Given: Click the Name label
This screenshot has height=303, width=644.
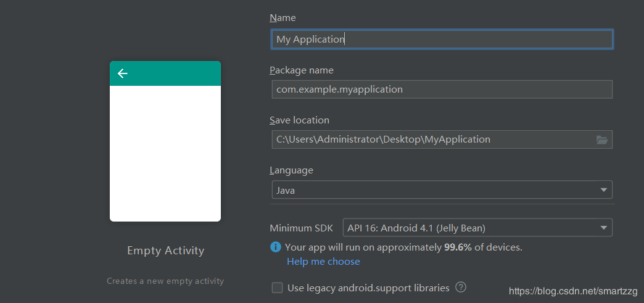Looking at the screenshot, I should (283, 18).
